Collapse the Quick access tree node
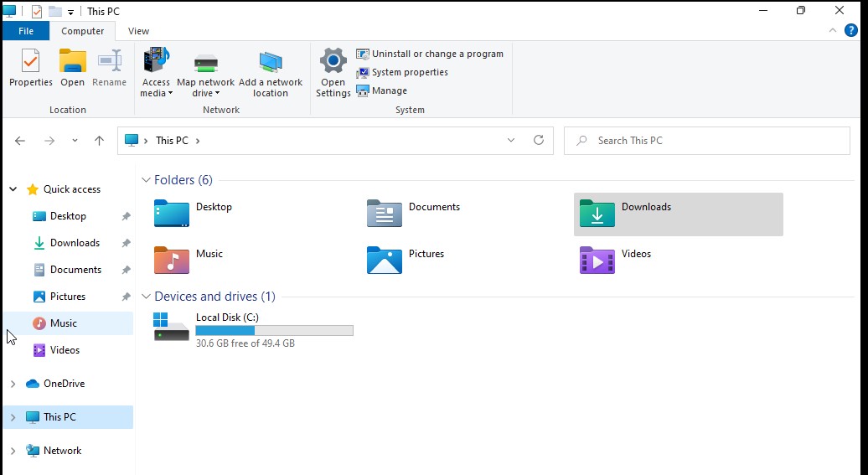Image resolution: width=868 pixels, height=475 pixels. pos(13,189)
